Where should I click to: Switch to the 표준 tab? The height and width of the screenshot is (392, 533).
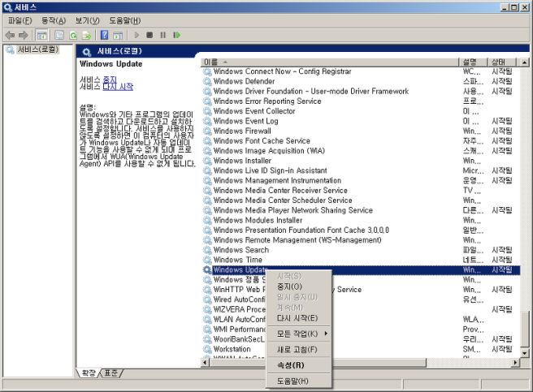pyautogui.click(x=111, y=373)
